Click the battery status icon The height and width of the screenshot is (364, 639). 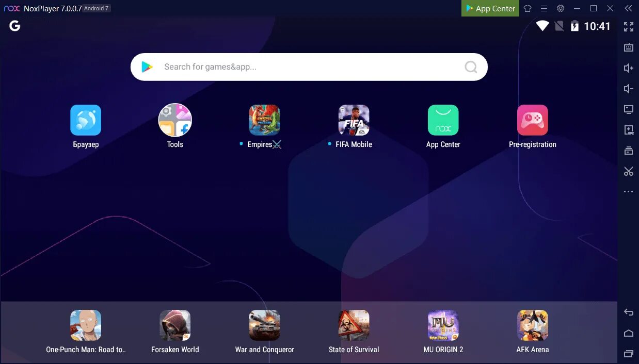tap(574, 26)
